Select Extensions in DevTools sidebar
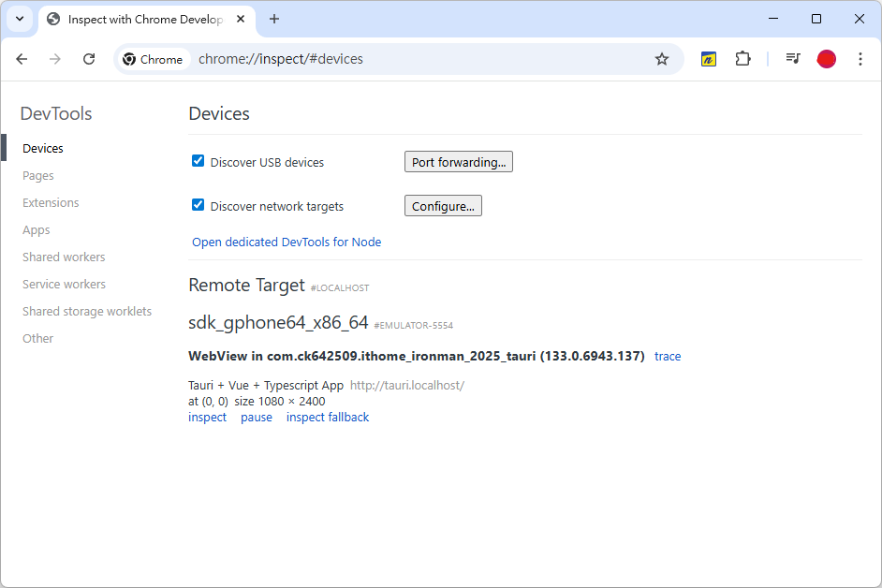This screenshot has width=882, height=588. (51, 202)
